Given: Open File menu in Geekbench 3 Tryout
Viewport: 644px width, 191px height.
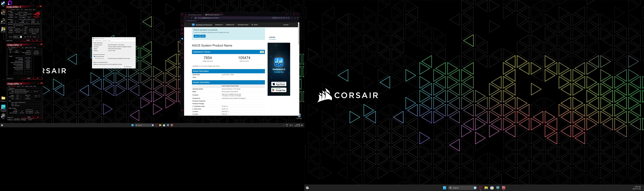Looking at the screenshot, I should tap(94, 41).
